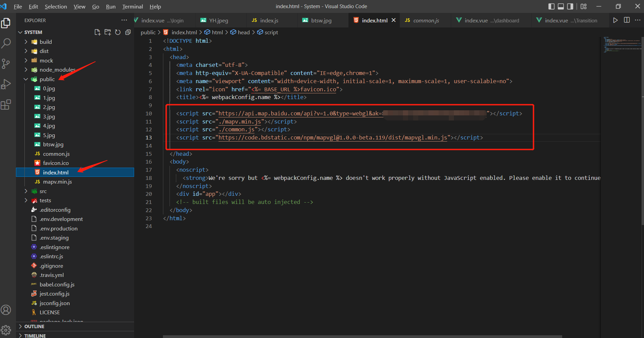This screenshot has height=338, width=644.
Task: Open Customize Layout icon in title bar
Action: coord(584,6)
